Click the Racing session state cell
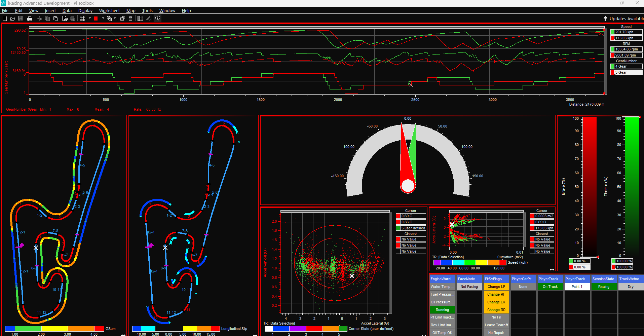 (x=604, y=287)
